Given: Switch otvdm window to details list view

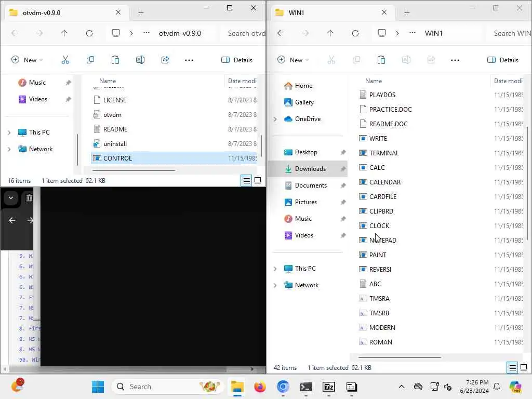Looking at the screenshot, I should tap(246, 180).
